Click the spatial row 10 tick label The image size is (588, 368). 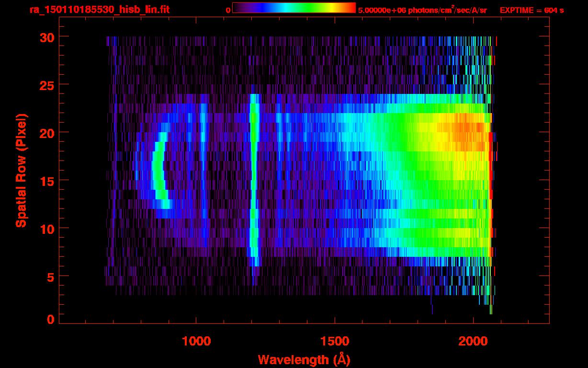tap(46, 229)
